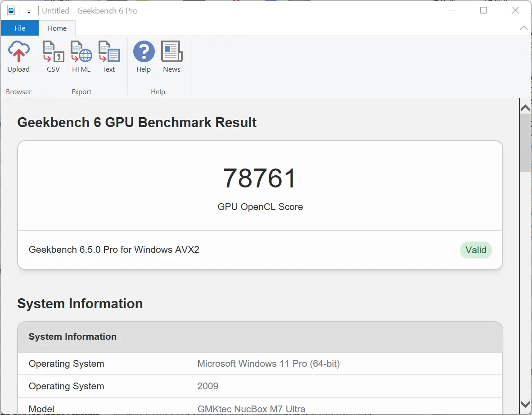Viewport: 532px width, 415px height.
Task: Select the GMKtec NucBox M7 Ultra model text
Action: [x=251, y=409]
